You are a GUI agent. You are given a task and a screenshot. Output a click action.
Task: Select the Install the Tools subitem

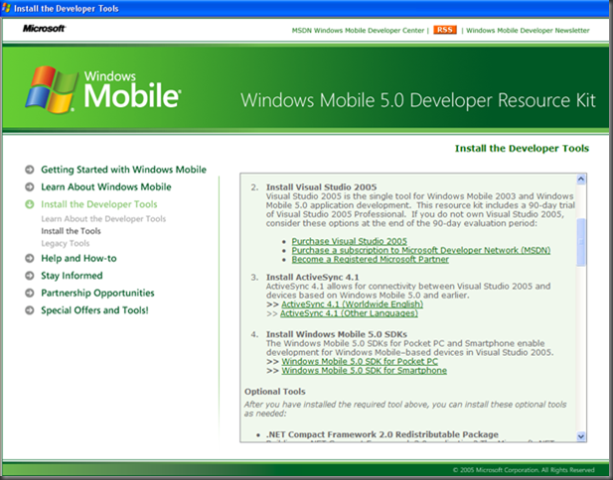pos(71,231)
